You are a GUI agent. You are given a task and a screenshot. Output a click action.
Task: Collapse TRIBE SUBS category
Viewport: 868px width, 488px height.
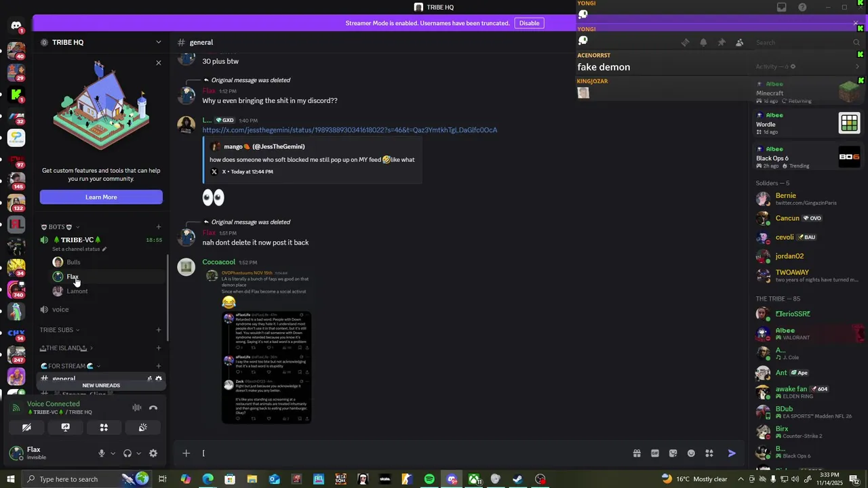coord(60,330)
